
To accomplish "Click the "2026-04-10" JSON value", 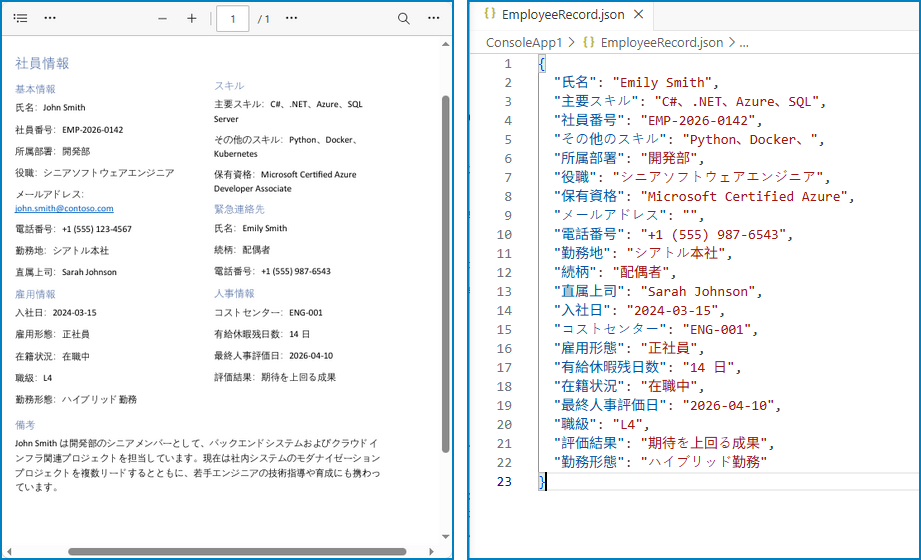I will pyautogui.click(x=728, y=405).
